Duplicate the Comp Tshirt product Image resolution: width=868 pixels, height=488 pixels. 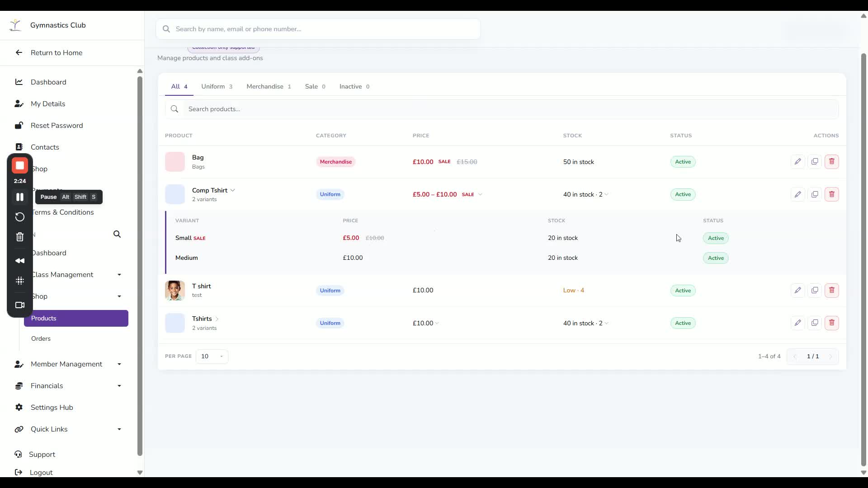(x=815, y=194)
